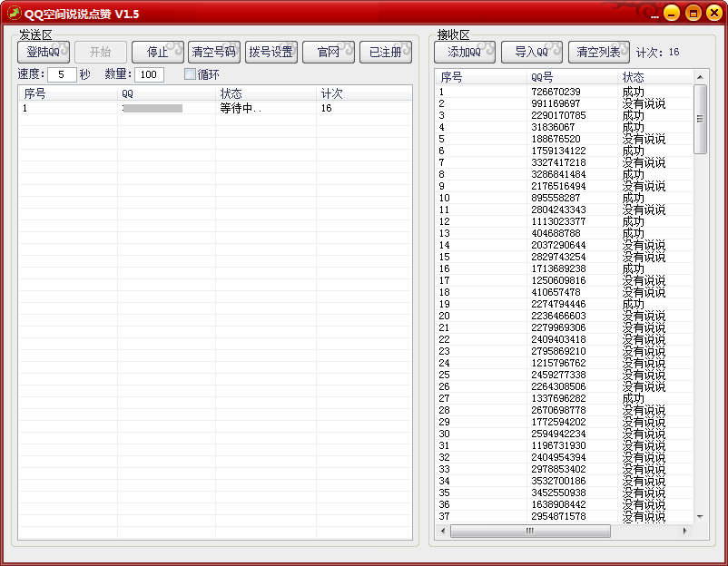Image resolution: width=728 pixels, height=566 pixels.
Task: Click the vertical scrollbar up arrow
Action: [x=700, y=77]
